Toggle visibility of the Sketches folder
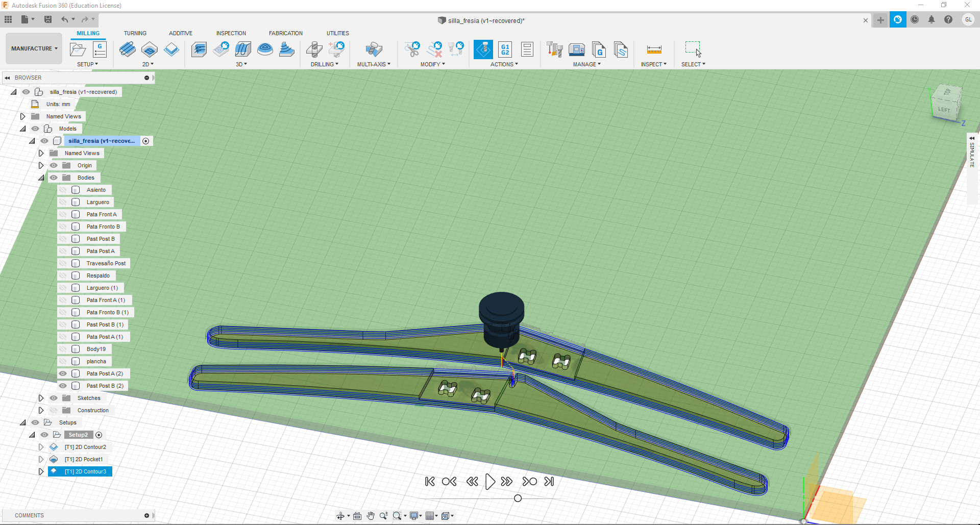The height and width of the screenshot is (525, 980). tap(54, 398)
